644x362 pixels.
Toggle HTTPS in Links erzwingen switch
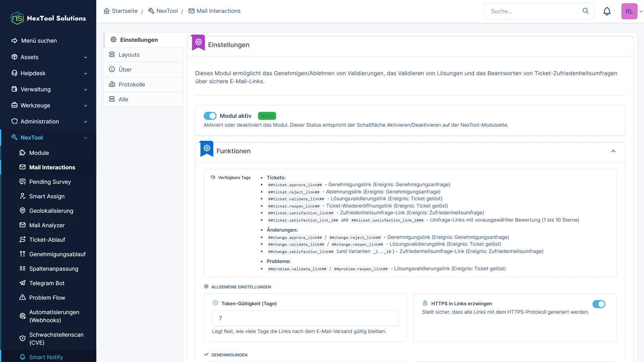click(599, 304)
